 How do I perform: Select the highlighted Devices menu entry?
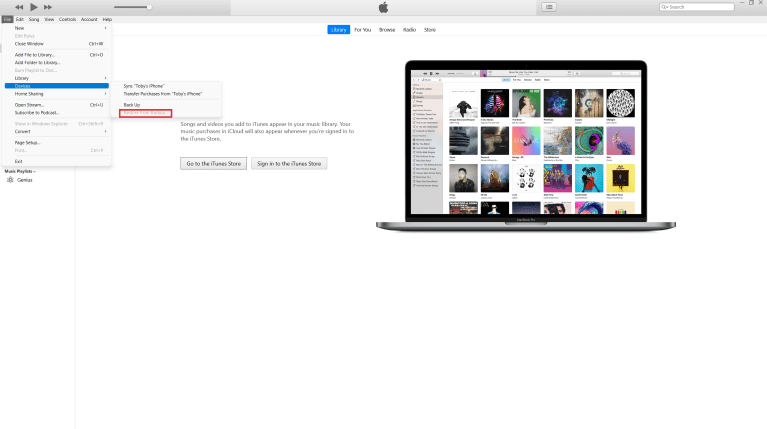[x=57, y=86]
